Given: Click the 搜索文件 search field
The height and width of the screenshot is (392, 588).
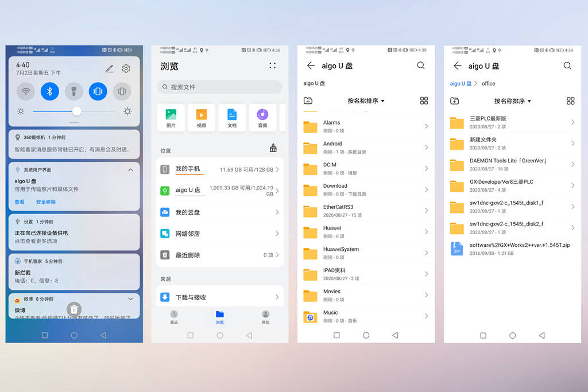Looking at the screenshot, I should tap(220, 87).
